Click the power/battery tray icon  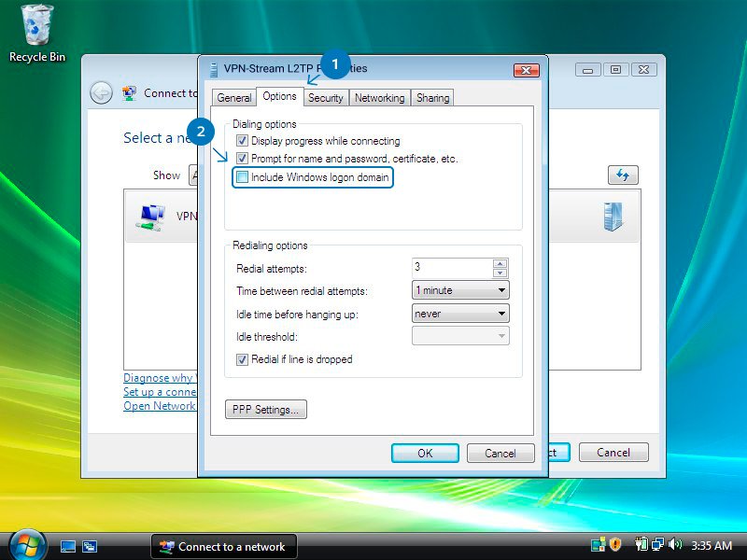click(641, 544)
